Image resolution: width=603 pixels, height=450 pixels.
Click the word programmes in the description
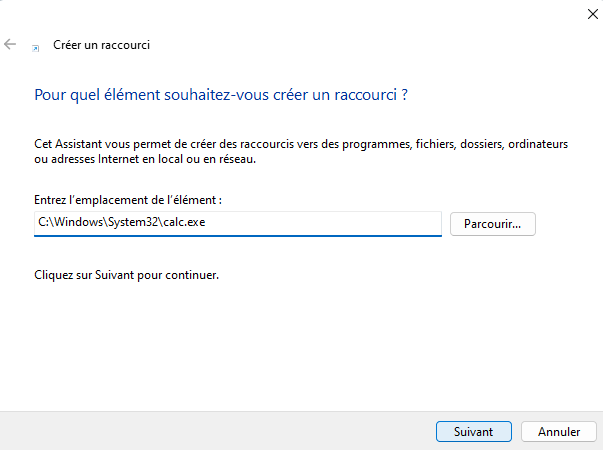click(x=377, y=144)
